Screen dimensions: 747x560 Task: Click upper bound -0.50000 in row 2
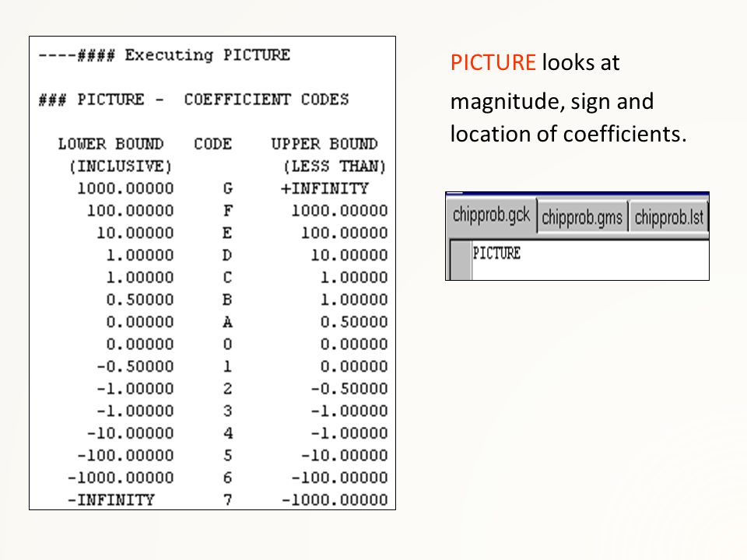coord(349,389)
